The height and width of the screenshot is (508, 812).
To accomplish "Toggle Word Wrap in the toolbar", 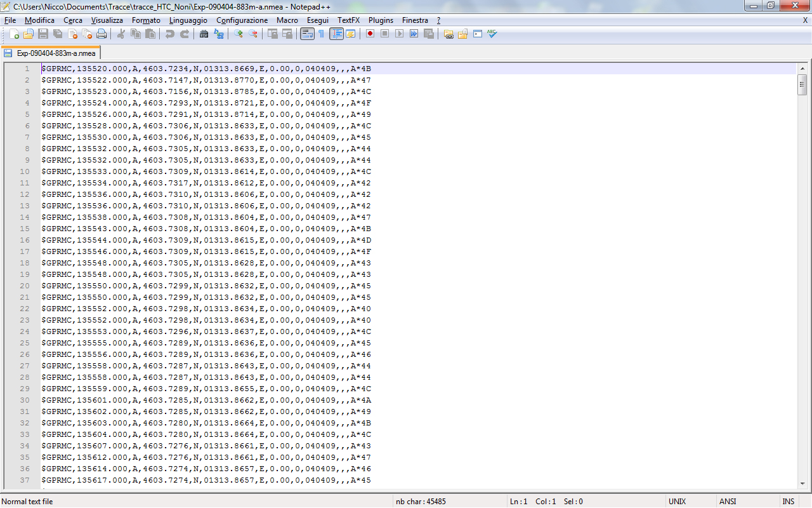I will 306,34.
